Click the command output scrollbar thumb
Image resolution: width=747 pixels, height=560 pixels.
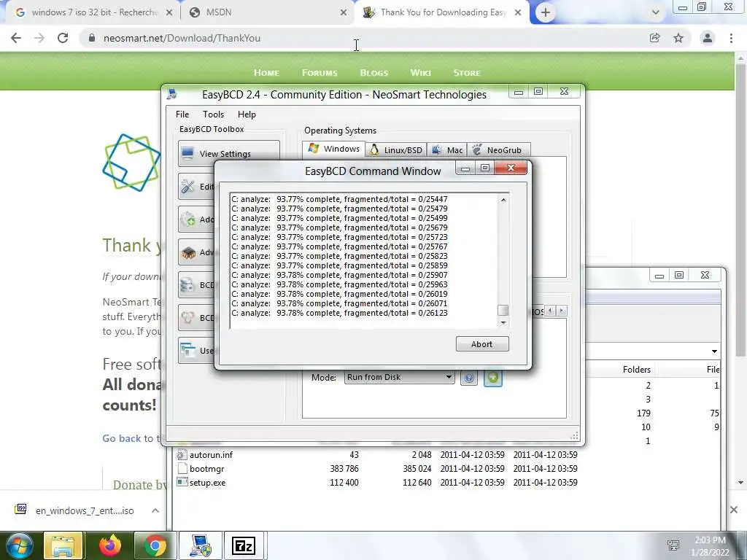(503, 310)
